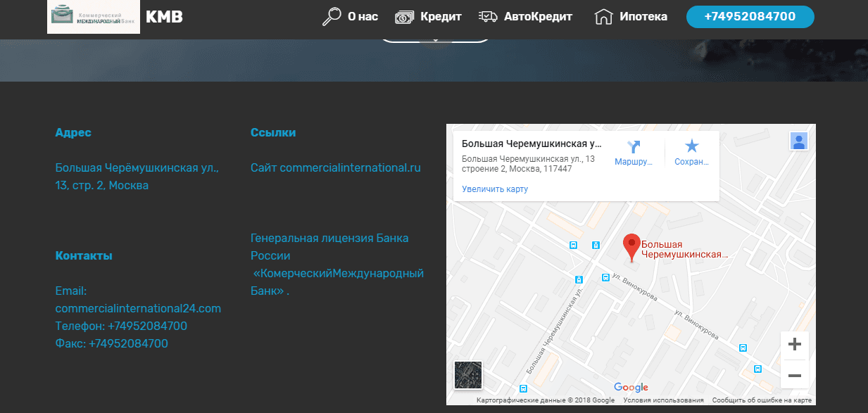Click the star Save icon on map

(692, 146)
